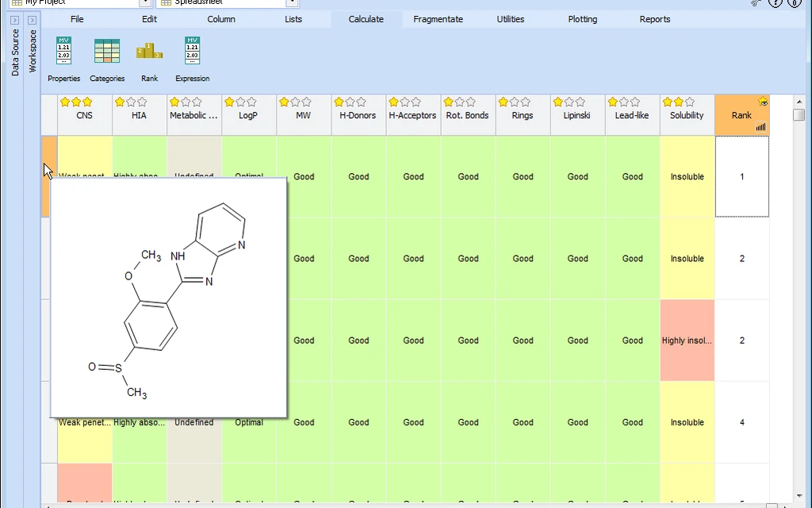The width and height of the screenshot is (812, 508).
Task: Set HIA column star rating
Action: [x=131, y=102]
